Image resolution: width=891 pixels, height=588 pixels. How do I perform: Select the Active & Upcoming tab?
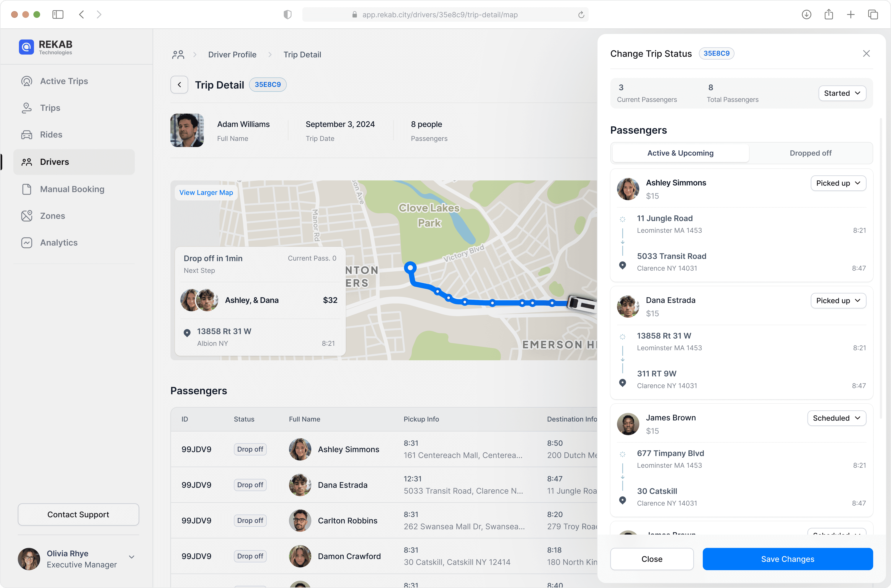point(680,153)
